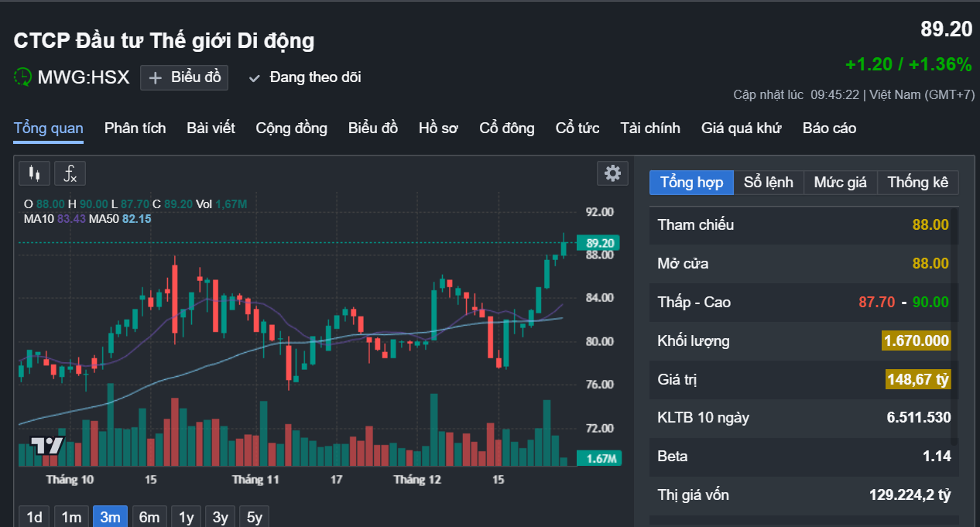The image size is (980, 527).
Task: Set chart range to 1d
Action: (x=34, y=517)
